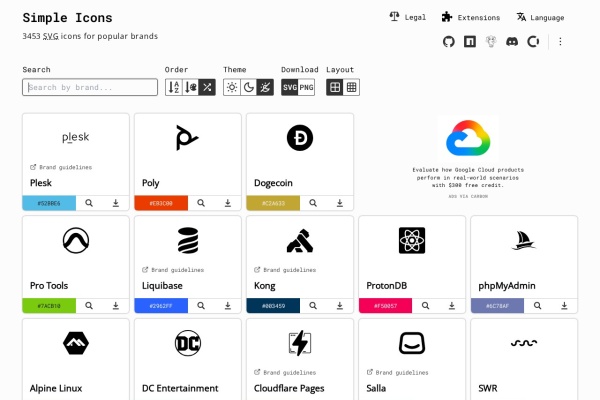Open the Packagist elephant icon

(x=491, y=41)
